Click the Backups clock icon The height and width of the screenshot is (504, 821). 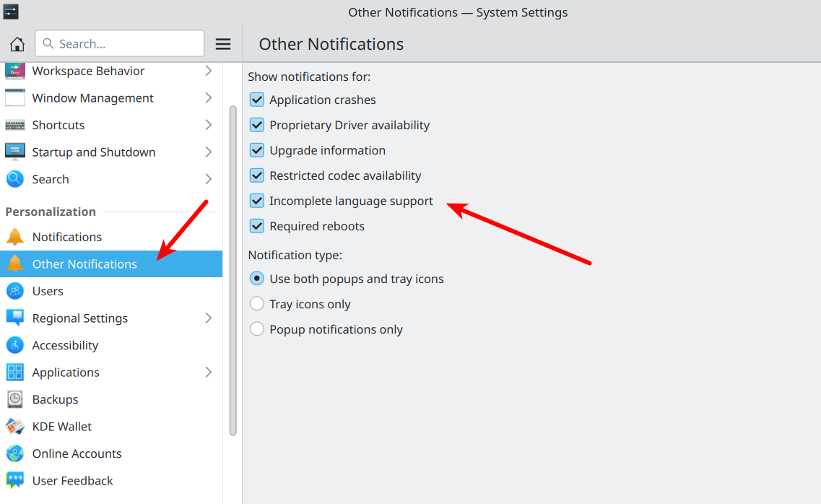15,399
